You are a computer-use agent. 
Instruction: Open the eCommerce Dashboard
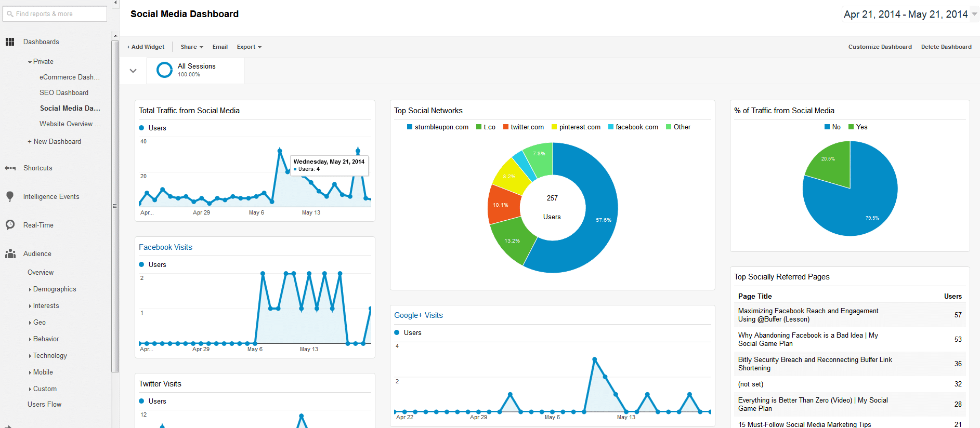(x=70, y=77)
